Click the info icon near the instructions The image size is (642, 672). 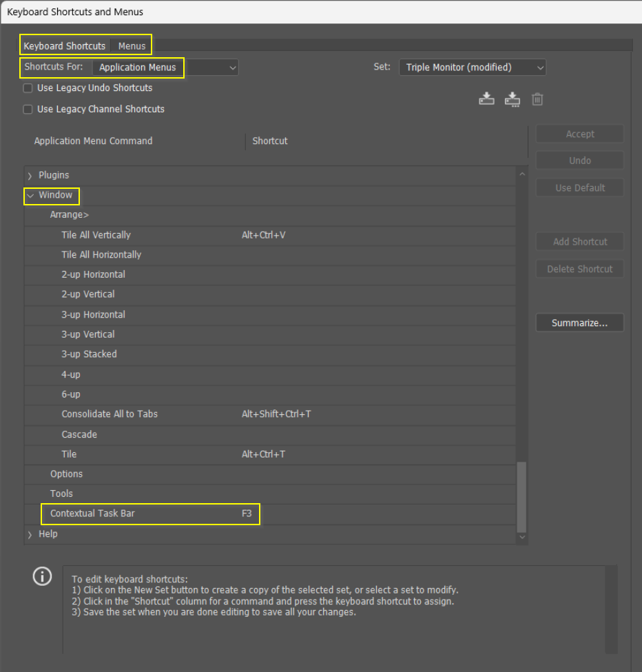pos(42,576)
